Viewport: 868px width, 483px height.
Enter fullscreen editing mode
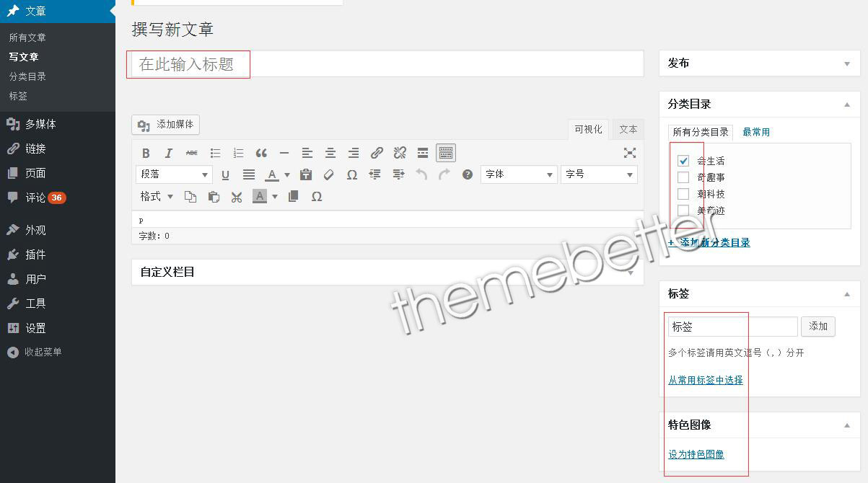(630, 153)
